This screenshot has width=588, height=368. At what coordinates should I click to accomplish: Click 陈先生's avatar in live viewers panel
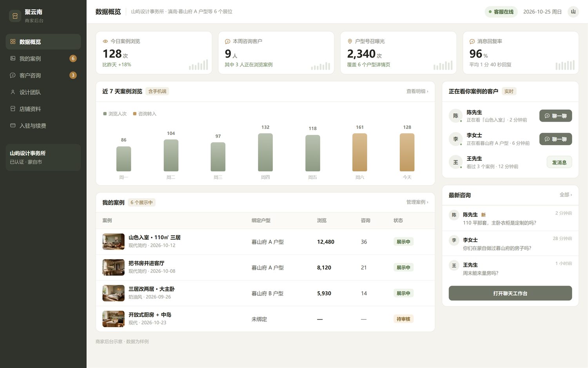(x=456, y=116)
